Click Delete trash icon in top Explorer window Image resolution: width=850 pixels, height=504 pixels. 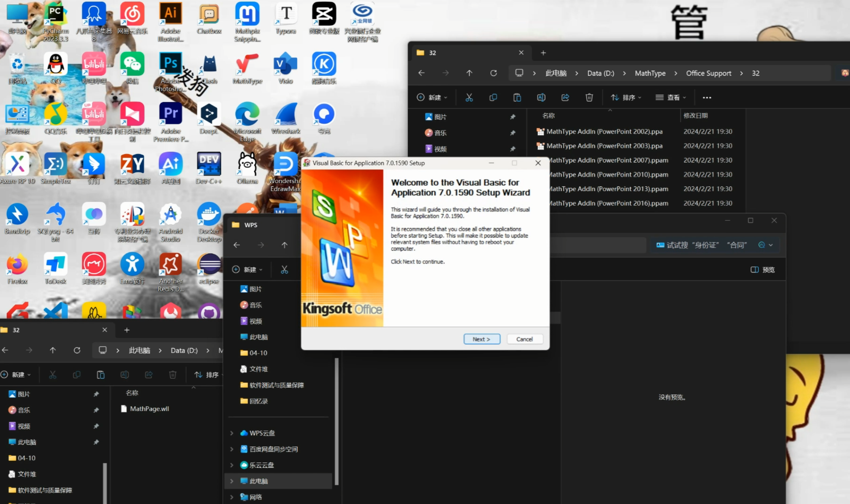tap(589, 97)
